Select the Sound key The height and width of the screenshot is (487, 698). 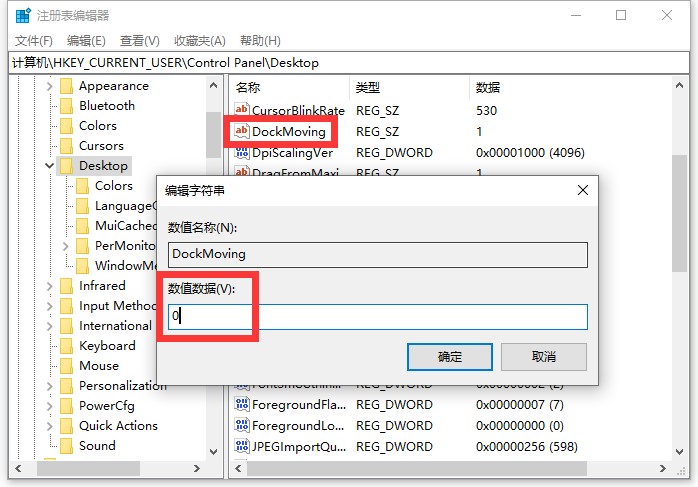(x=97, y=446)
